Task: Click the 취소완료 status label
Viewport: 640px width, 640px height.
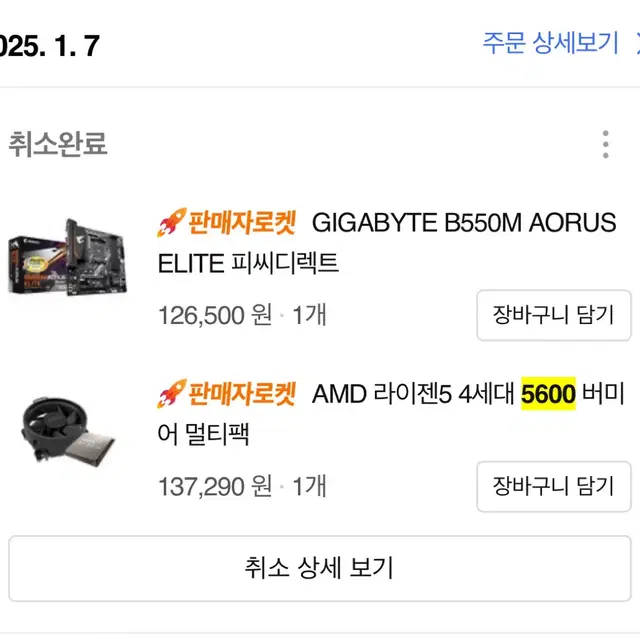Action: [58, 144]
